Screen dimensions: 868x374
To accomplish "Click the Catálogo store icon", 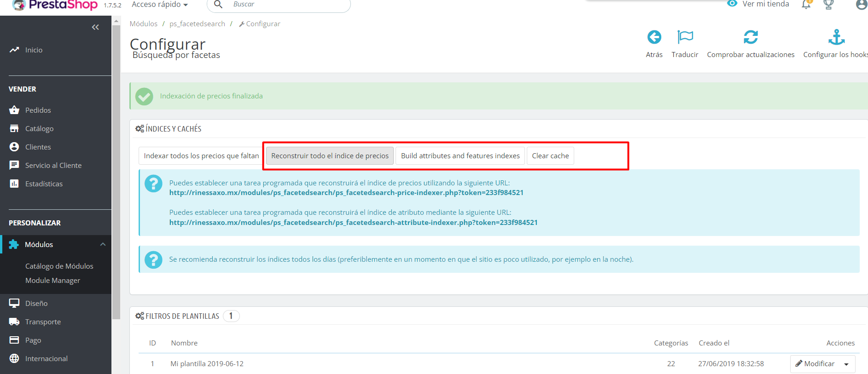I will (14, 128).
